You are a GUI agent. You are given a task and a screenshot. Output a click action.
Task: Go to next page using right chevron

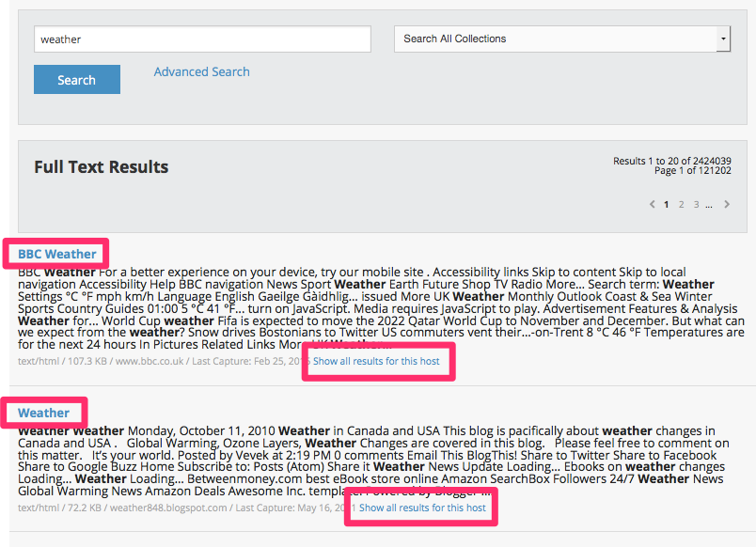point(726,205)
